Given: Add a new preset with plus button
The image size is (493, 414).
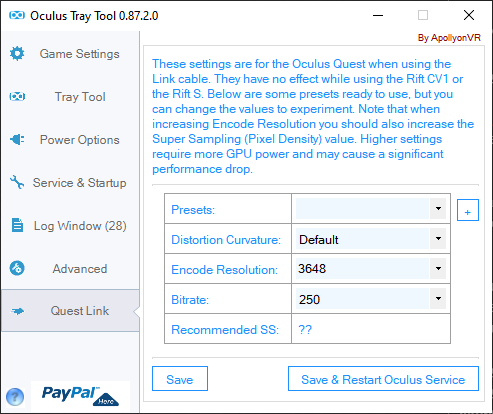Looking at the screenshot, I should point(468,210).
